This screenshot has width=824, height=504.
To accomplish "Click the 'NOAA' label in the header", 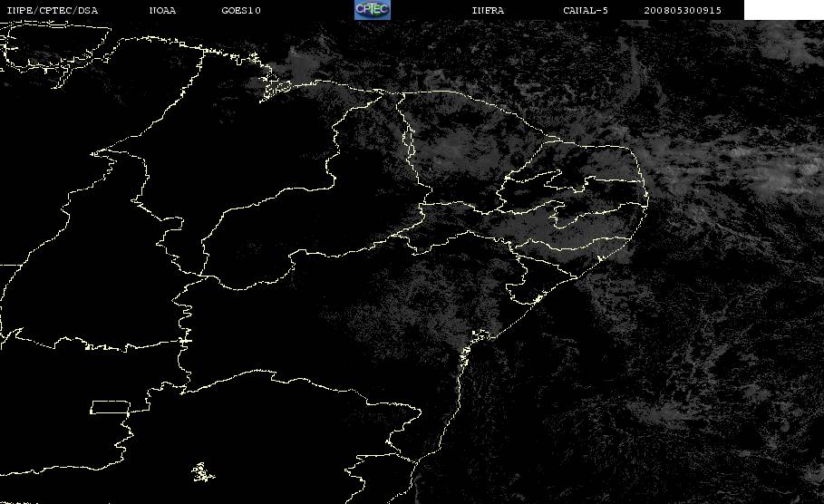I will 162,10.
